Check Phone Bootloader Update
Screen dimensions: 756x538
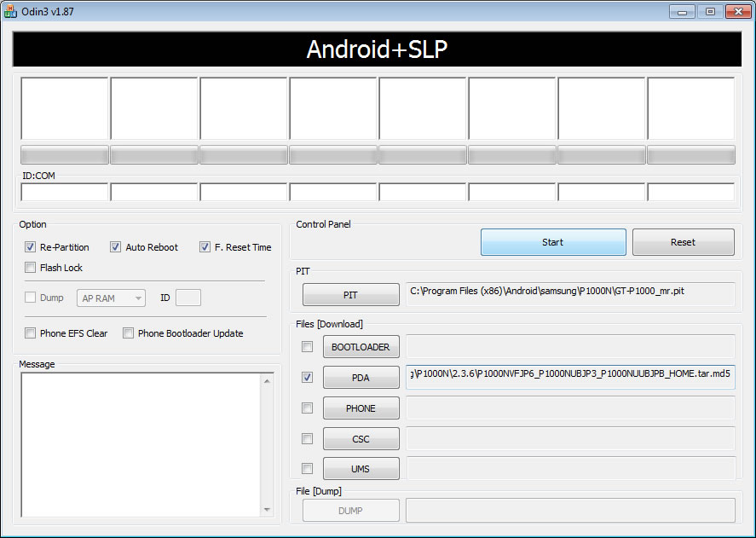(x=128, y=333)
